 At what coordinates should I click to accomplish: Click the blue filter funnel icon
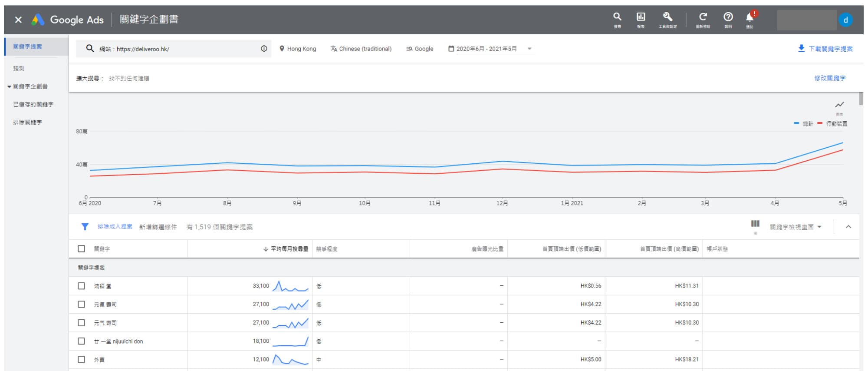click(85, 227)
